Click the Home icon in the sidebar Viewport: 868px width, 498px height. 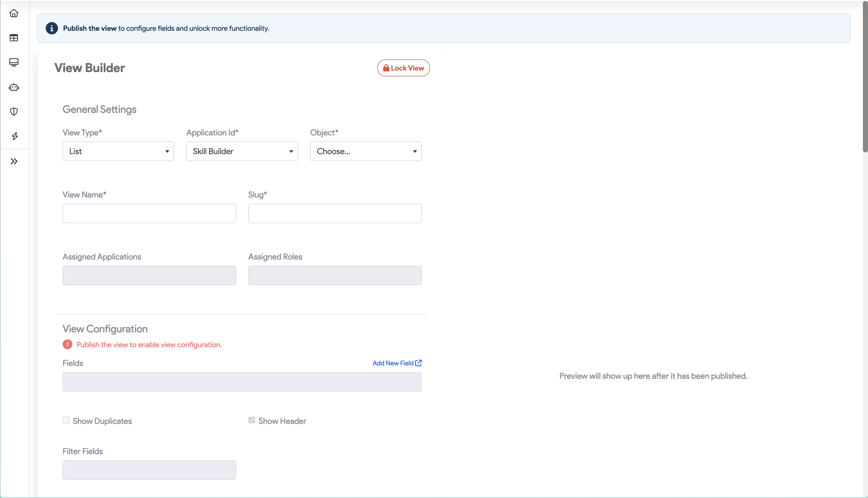[14, 13]
